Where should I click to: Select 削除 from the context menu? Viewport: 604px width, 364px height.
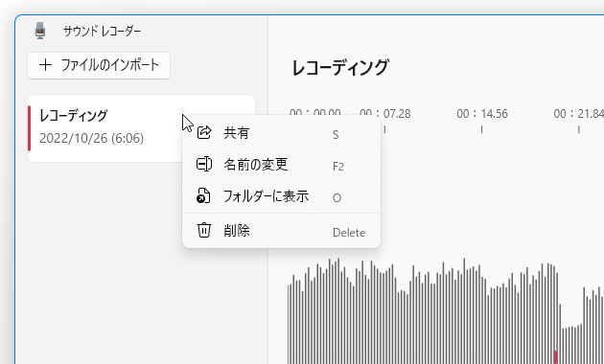click(281, 231)
